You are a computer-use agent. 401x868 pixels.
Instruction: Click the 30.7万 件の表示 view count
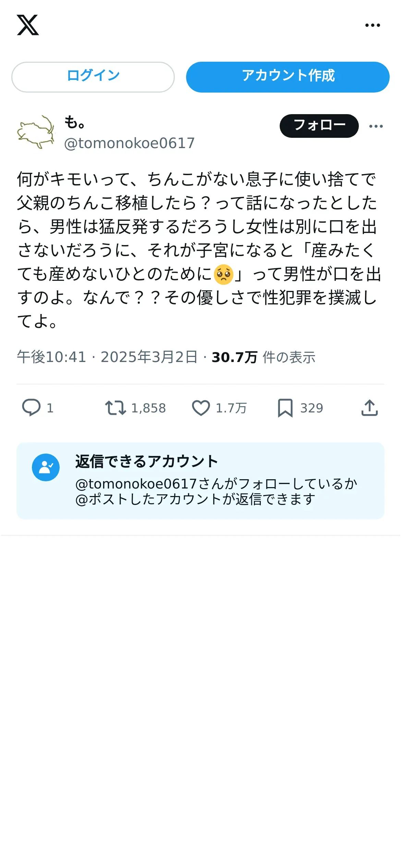263,357
